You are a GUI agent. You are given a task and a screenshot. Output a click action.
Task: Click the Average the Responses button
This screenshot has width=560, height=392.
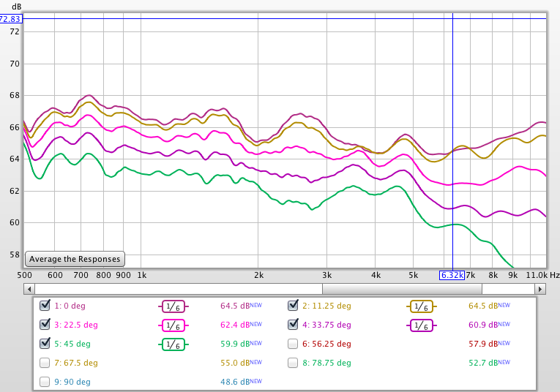[x=75, y=259]
